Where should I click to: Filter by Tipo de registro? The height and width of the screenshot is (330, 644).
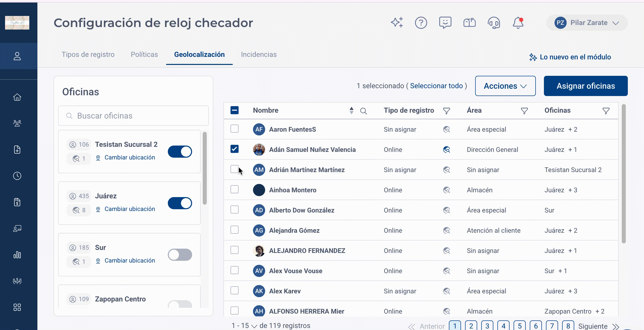[x=447, y=111]
